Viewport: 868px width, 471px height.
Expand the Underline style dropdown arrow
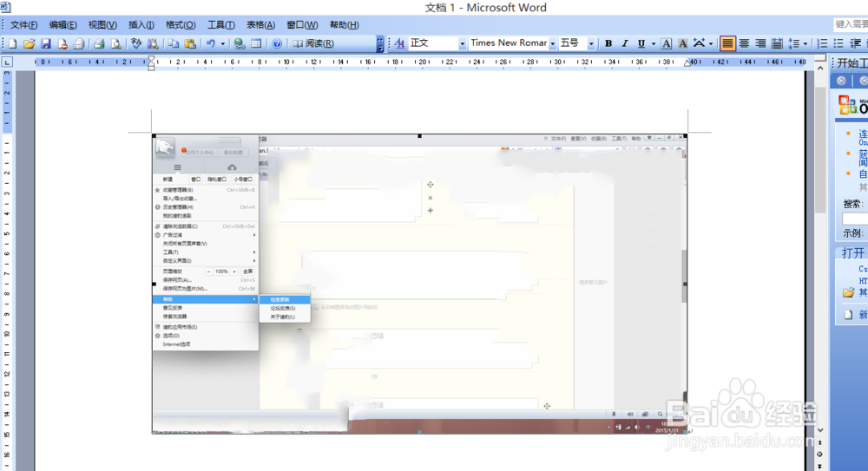[x=654, y=43]
